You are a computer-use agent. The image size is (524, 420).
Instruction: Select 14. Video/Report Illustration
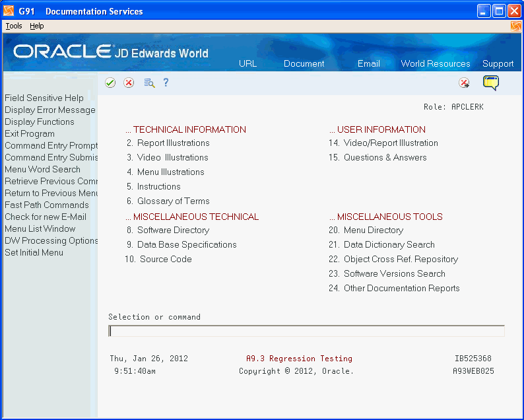(383, 143)
